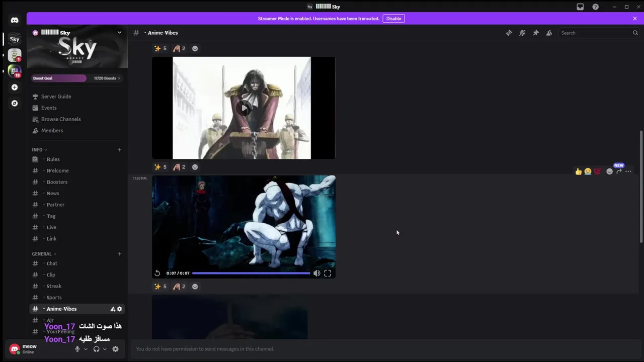React with thumbs up emoji in hover toolbar

pos(579,171)
